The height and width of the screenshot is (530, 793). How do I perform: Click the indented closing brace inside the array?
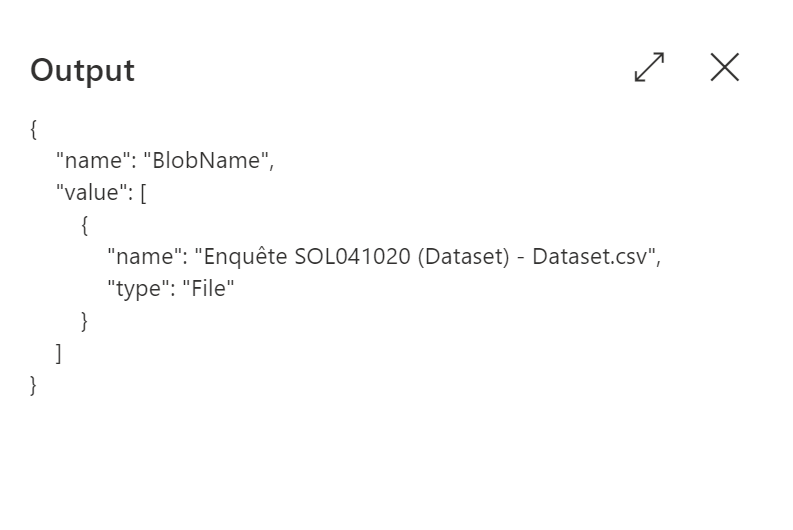point(85,320)
